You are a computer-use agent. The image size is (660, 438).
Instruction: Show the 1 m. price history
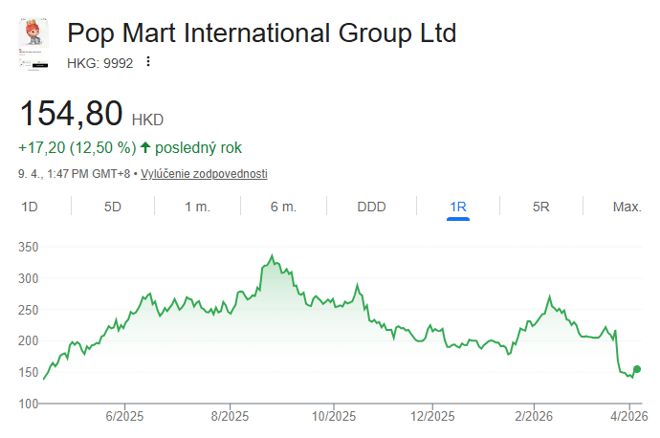pyautogui.click(x=197, y=207)
